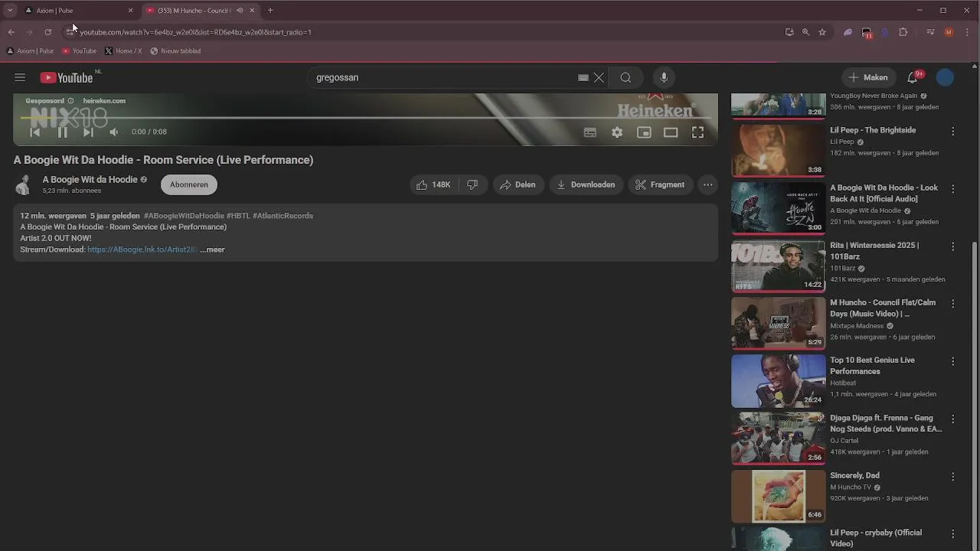
Task: Open heineken.com sponsor link
Action: point(104,101)
